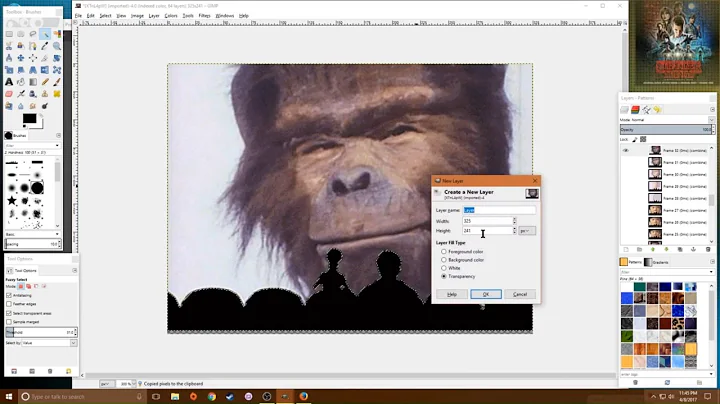Select the Frame 27 layer thumbnail

click(x=655, y=210)
